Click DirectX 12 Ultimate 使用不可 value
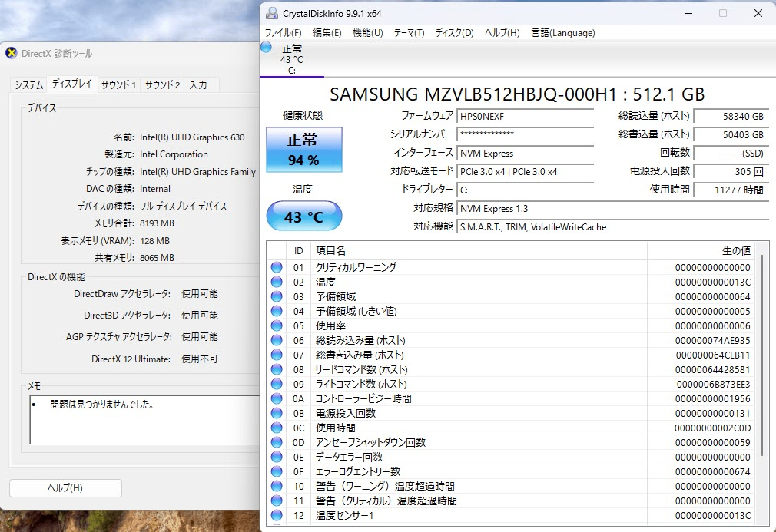Screen dimensions: 776x532 [200, 359]
